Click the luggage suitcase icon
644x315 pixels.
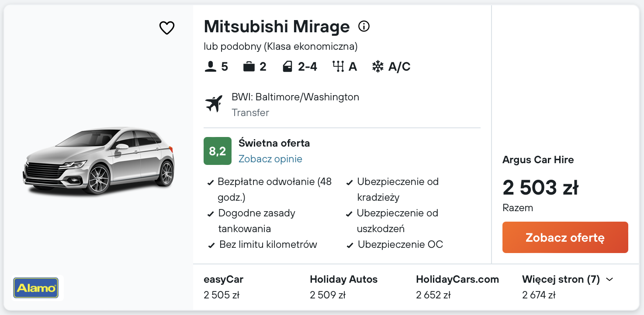[249, 67]
